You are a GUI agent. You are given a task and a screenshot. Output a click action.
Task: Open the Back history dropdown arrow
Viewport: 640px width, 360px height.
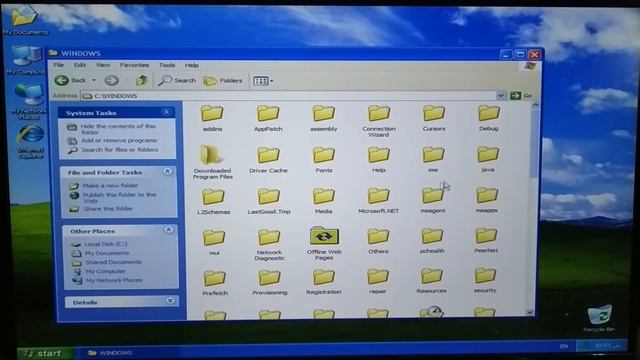tap(94, 80)
